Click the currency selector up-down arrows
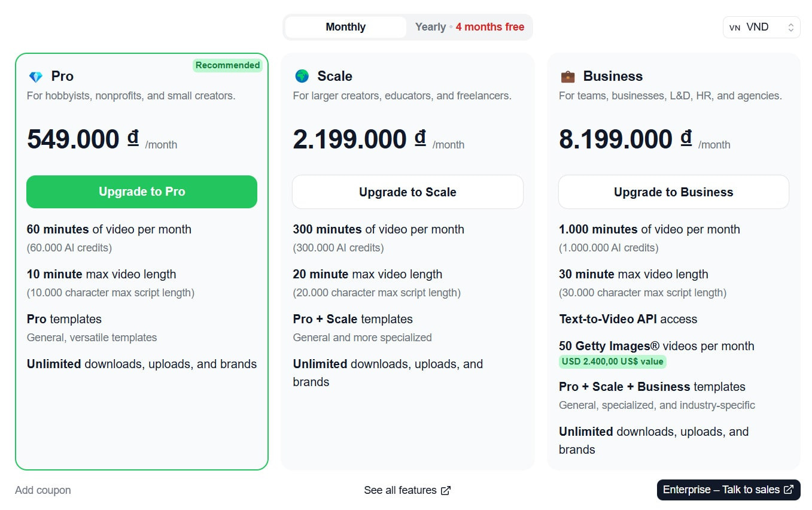Screen dimensions: 812x510 [x=790, y=28]
